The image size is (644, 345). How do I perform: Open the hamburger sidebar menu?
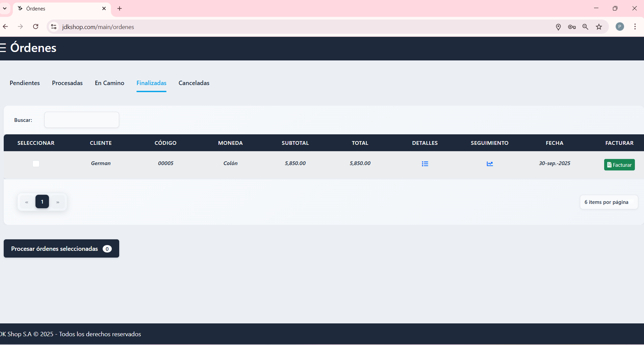3,48
